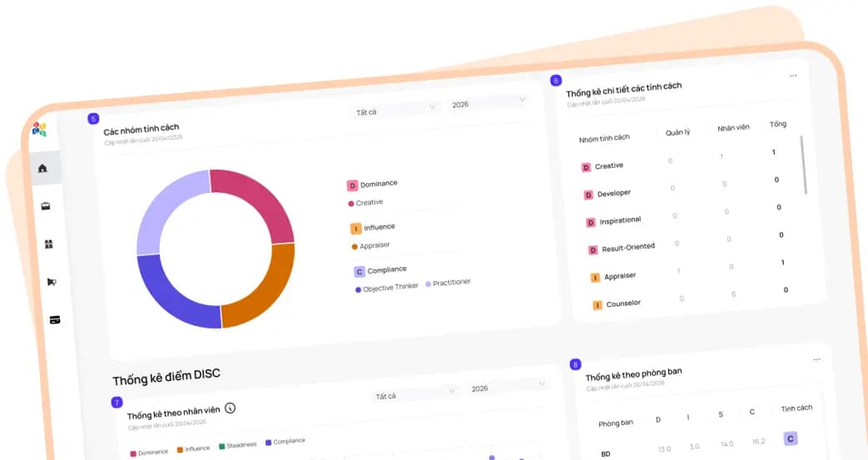Image resolution: width=868 pixels, height=460 pixels.
Task: Toggle the Objective Thinker legend item
Action: coord(387,288)
